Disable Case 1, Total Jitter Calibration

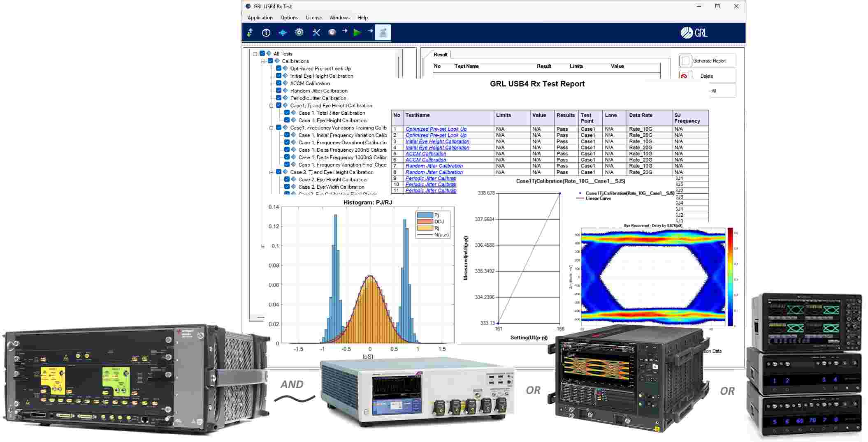[287, 113]
